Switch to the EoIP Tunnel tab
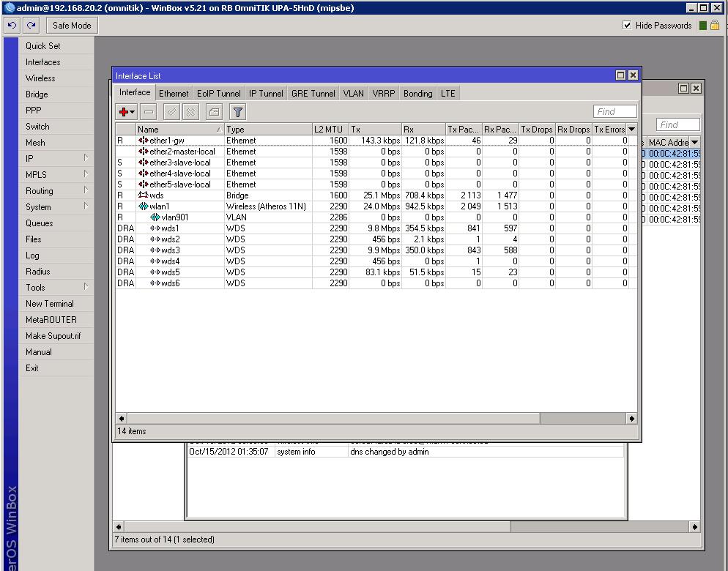728x571 pixels. tap(218, 94)
